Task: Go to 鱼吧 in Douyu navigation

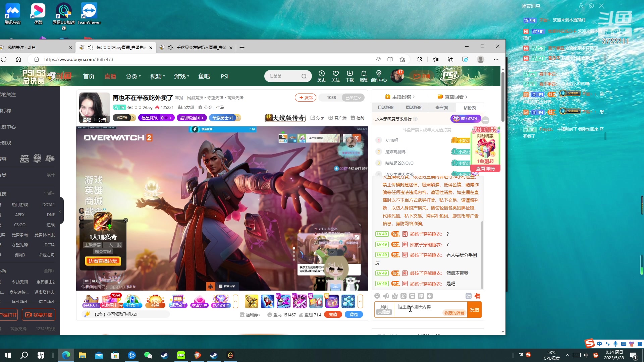Action: (x=204, y=76)
